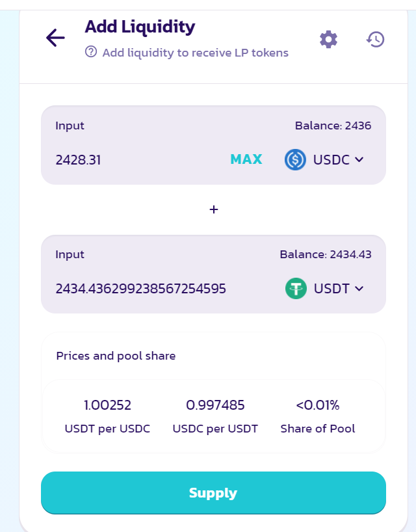Expand the USDC token dropdown chevron
This screenshot has height=532, width=416.
pos(359,159)
